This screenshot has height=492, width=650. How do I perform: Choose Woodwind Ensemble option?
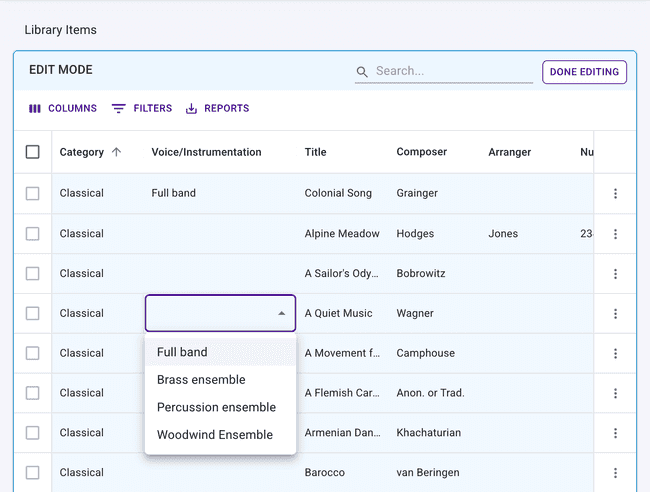(221, 434)
